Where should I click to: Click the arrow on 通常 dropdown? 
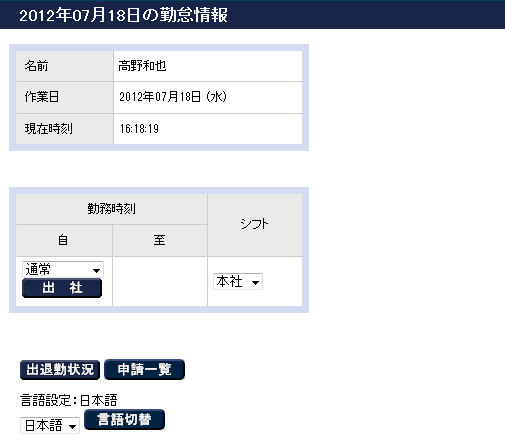[96, 270]
